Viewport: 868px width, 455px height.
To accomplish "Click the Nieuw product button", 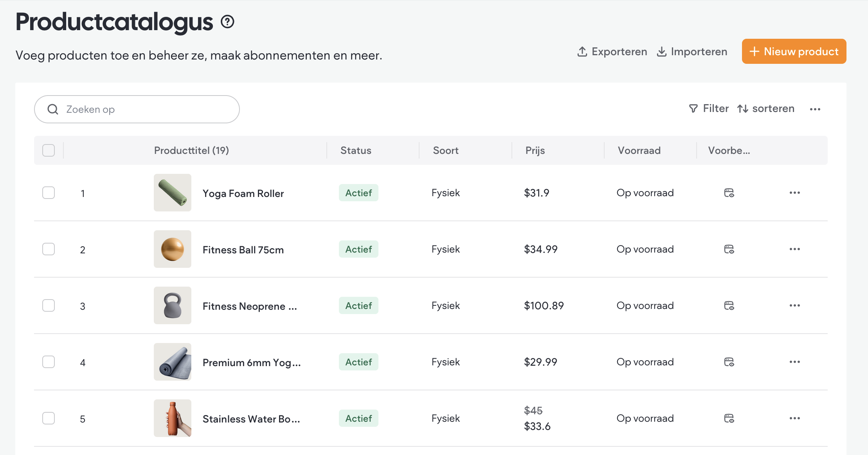I will click(794, 51).
